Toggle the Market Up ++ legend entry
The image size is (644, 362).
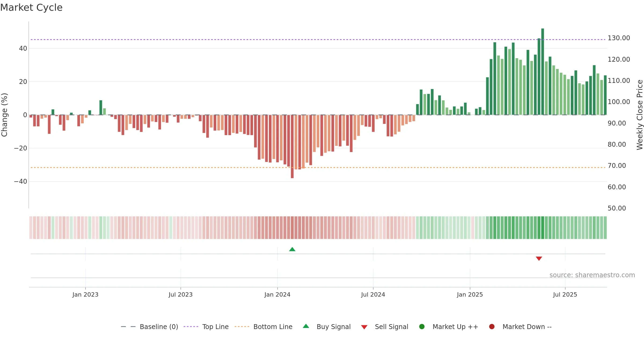click(449, 327)
